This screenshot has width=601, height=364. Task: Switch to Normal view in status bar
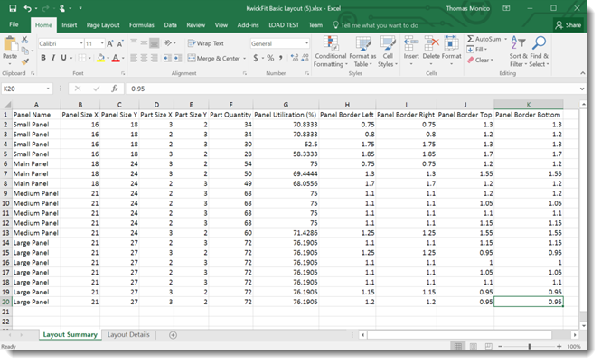point(457,346)
